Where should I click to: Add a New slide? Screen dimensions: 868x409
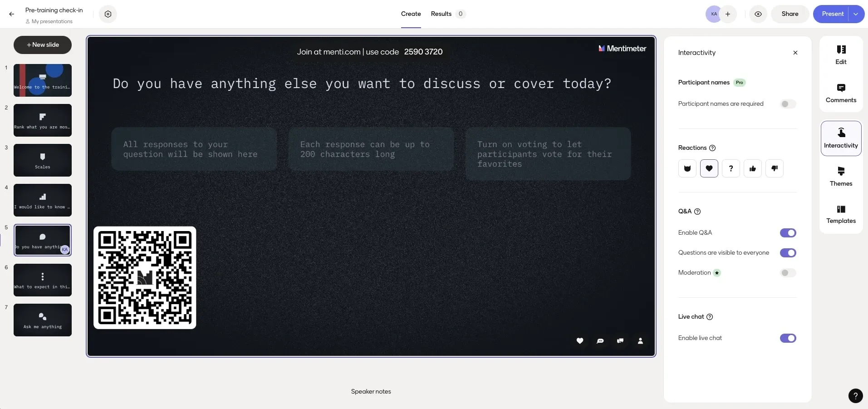tap(43, 45)
